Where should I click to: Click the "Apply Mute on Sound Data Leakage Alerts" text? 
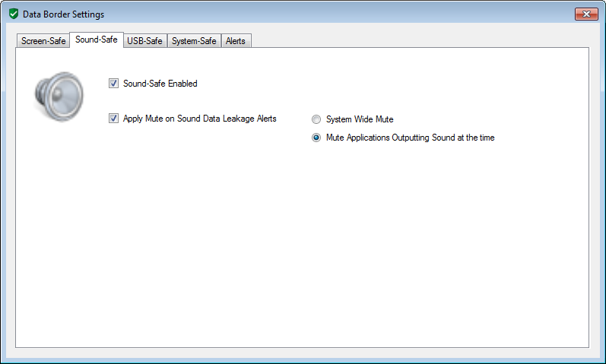click(199, 119)
